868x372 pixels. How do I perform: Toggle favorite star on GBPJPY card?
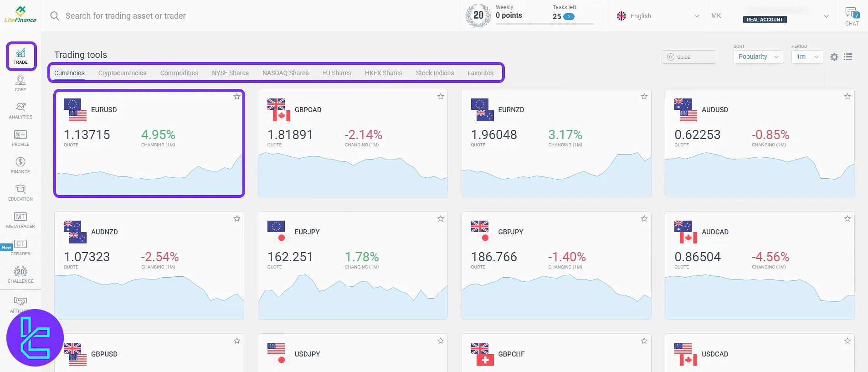(644, 219)
